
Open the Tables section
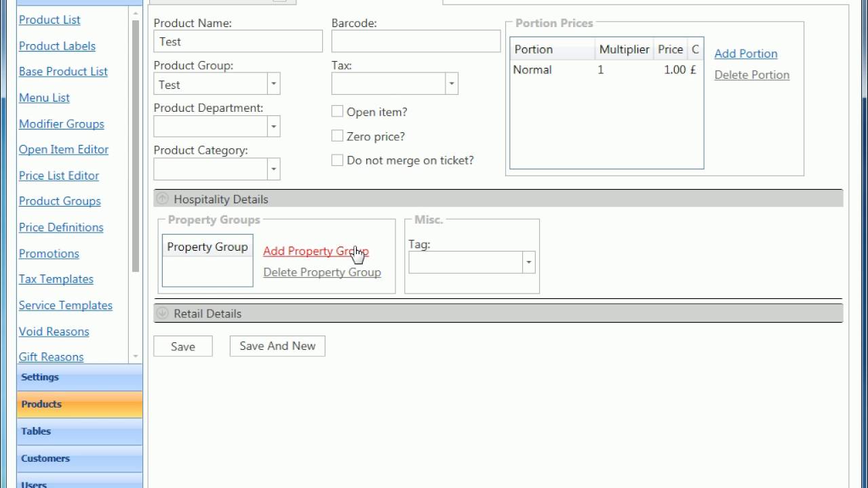(x=79, y=431)
